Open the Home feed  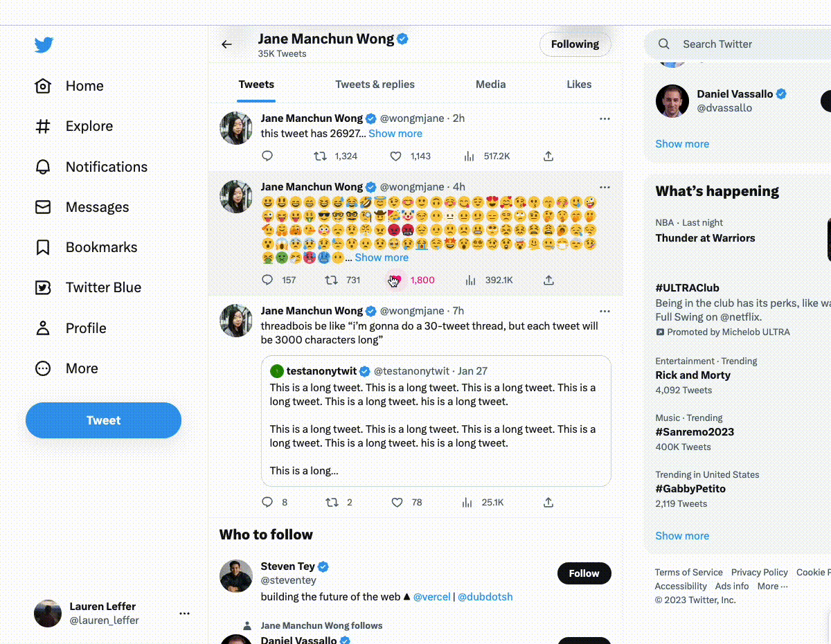click(84, 85)
